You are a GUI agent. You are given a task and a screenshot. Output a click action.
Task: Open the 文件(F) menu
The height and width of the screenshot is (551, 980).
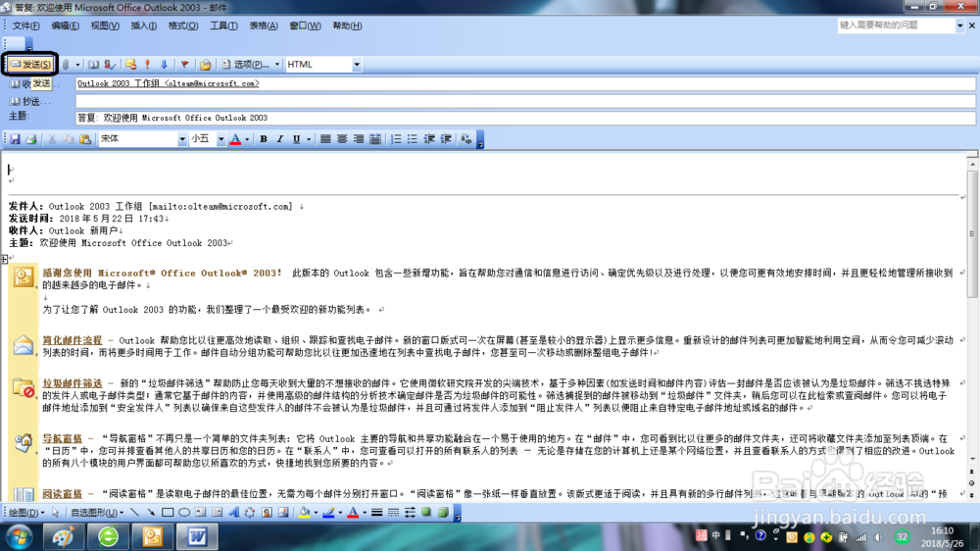[x=26, y=25]
